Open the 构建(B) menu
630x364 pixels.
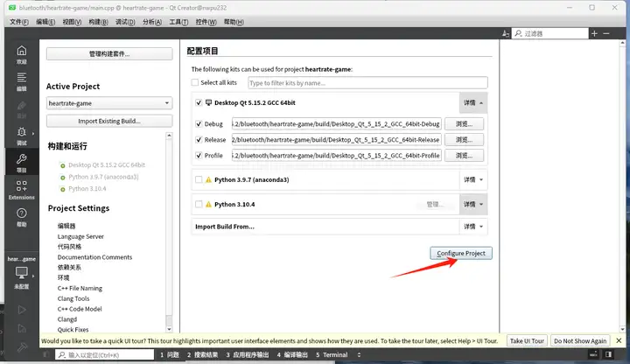98,22
